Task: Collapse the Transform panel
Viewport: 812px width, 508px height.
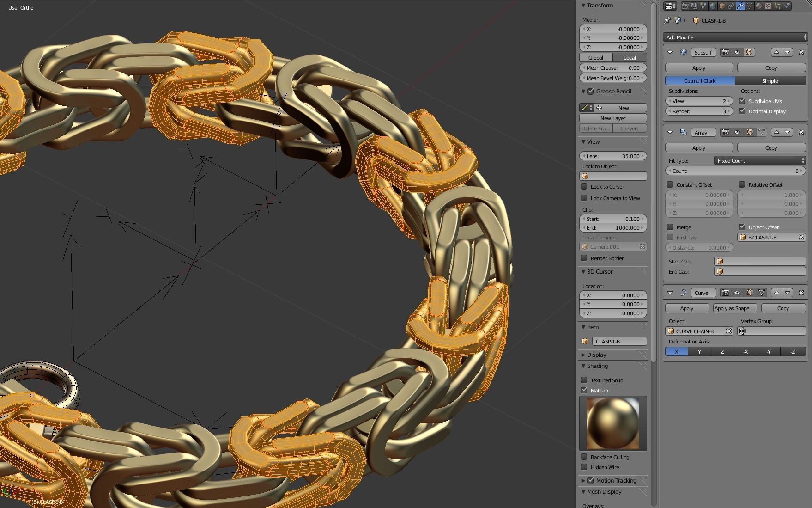Action: tap(583, 6)
